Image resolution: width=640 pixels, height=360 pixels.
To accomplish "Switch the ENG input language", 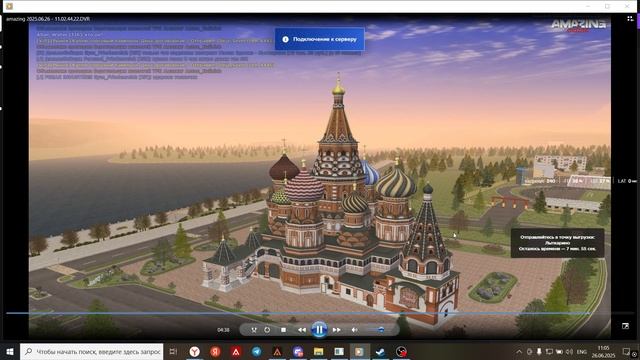I will point(582,351).
